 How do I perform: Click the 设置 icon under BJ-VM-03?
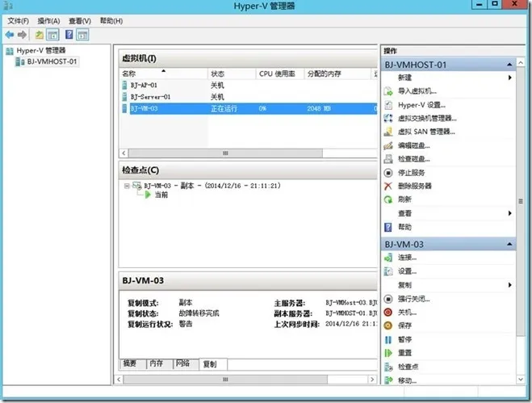388,271
